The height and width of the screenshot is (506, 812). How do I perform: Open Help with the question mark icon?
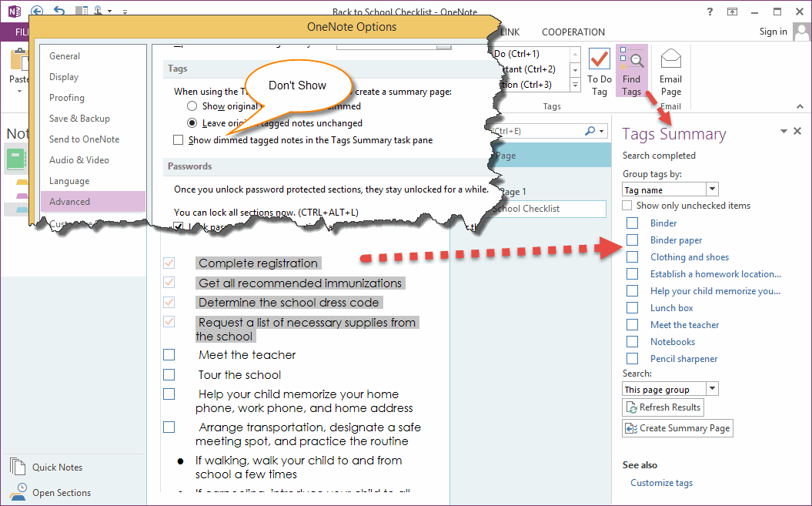pyautogui.click(x=710, y=12)
